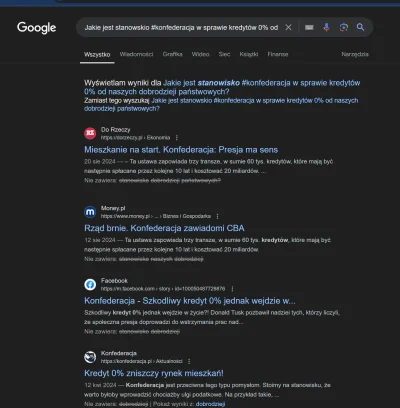Click the magnifying glass search icon
Viewport: 400px width, 408px height.
pos(360,27)
